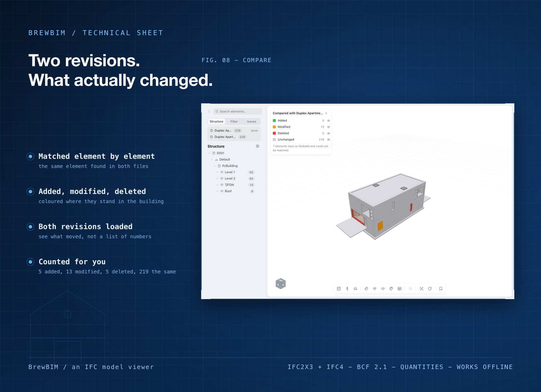Select the measure ruler tool
541x392 pixels.
[366, 289]
